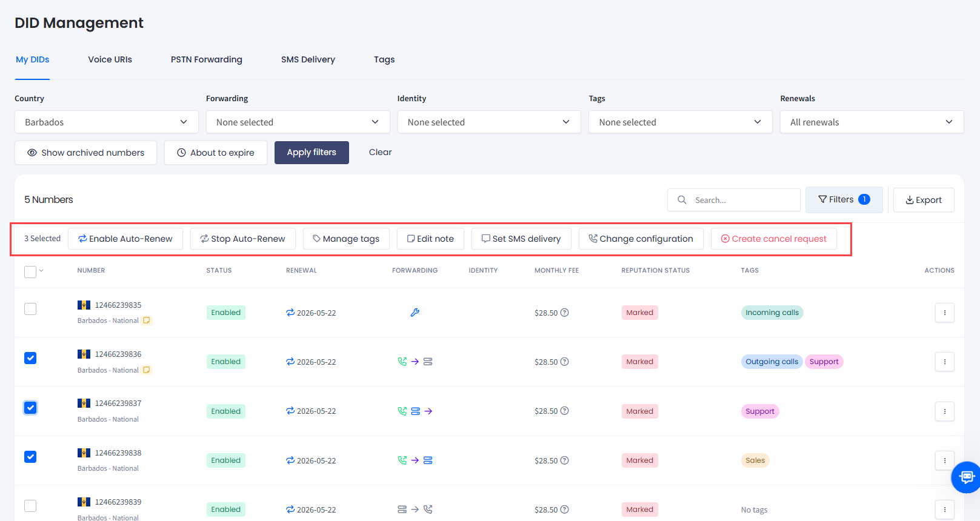Click Enabled status badge for 12466239839
The image size is (980, 521).
click(x=226, y=509)
